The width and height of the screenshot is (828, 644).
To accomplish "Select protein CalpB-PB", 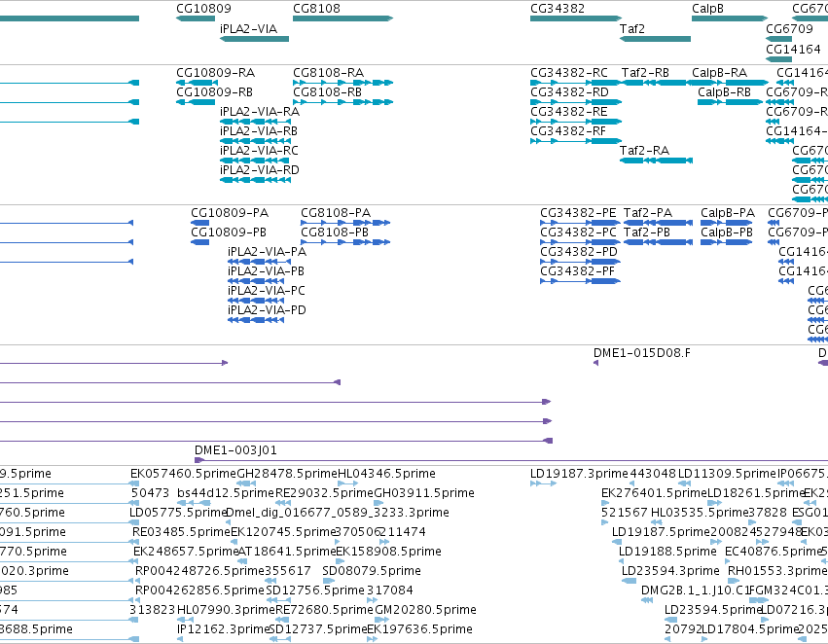I will [727, 242].
